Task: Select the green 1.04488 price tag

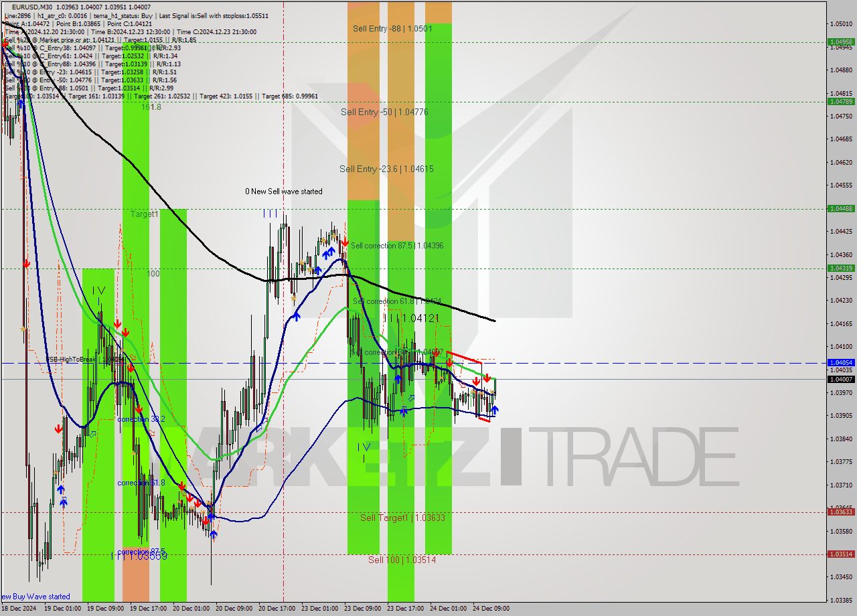Action: coord(841,208)
